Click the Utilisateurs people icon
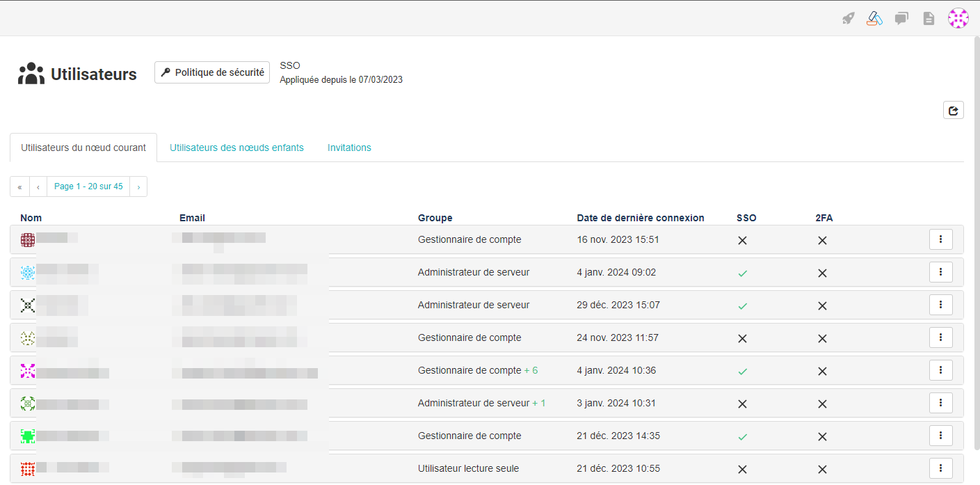980x485 pixels. 31,74
